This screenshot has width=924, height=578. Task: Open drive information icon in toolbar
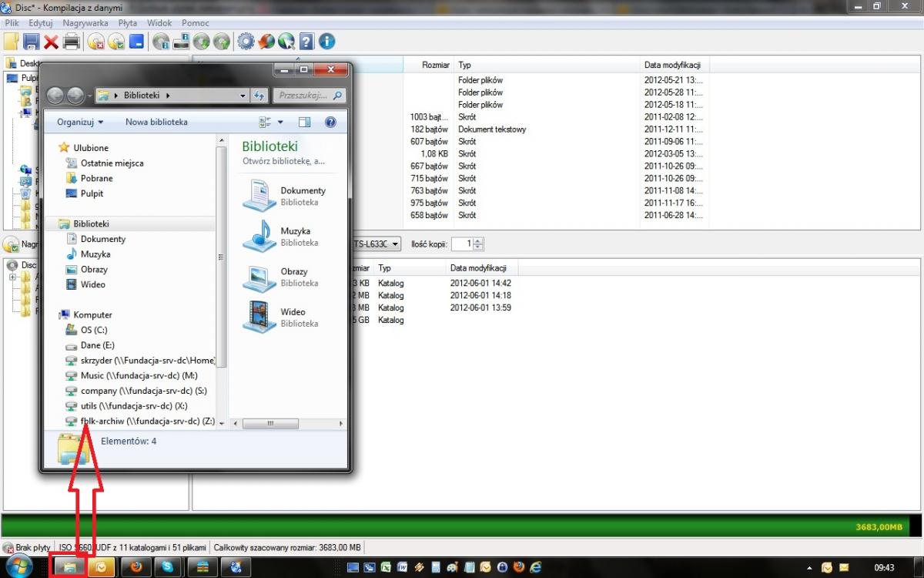pyautogui.click(x=181, y=42)
